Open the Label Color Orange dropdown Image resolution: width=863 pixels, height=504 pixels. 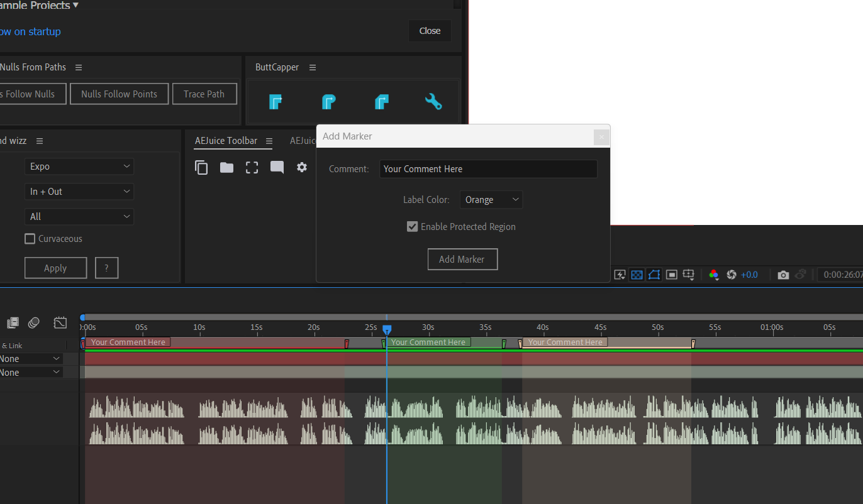coord(491,200)
